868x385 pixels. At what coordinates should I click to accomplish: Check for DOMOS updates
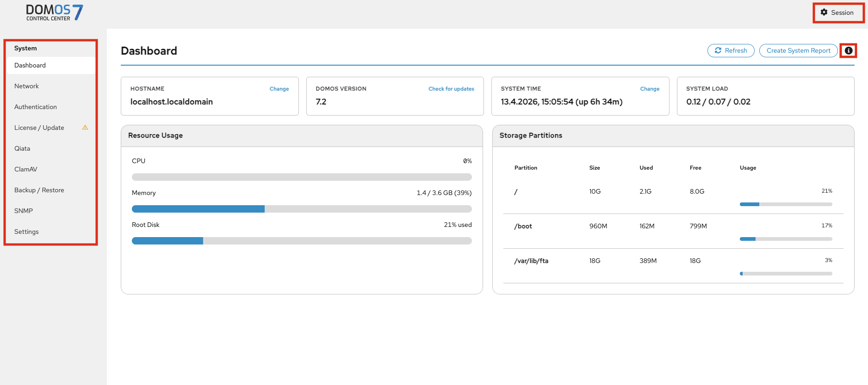(x=451, y=89)
